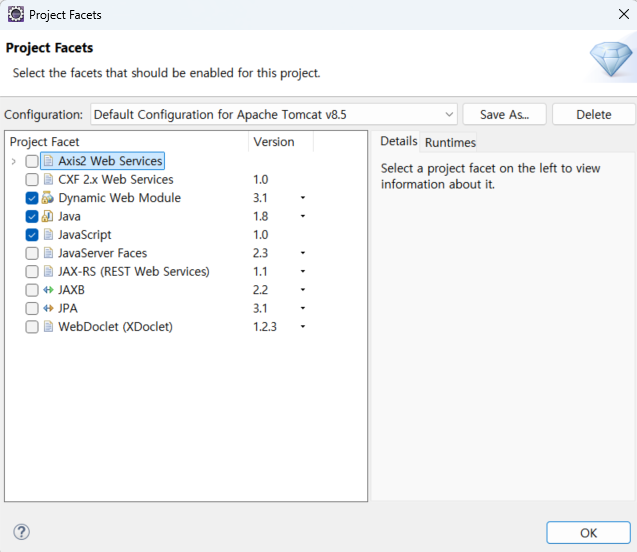The height and width of the screenshot is (552, 637).
Task: Click the Save As... button
Action: [505, 115]
